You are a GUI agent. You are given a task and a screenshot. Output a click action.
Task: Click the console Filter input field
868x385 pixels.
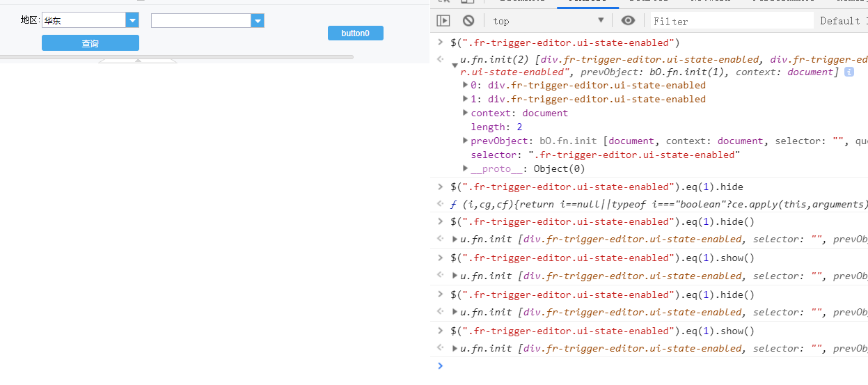pos(732,21)
